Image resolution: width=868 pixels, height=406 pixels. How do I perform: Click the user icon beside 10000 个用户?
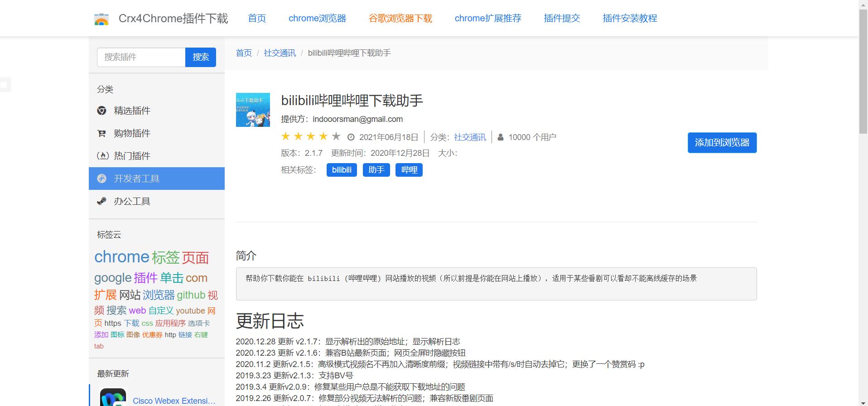pyautogui.click(x=501, y=137)
